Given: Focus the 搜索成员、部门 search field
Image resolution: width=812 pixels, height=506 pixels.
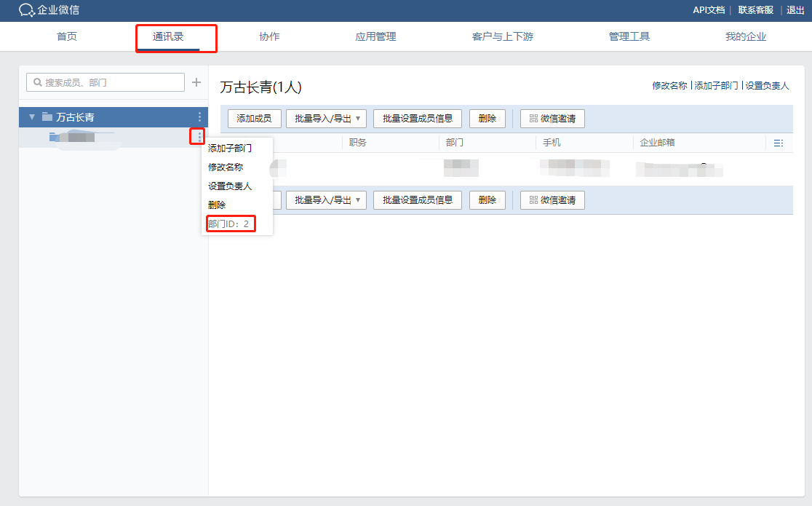Looking at the screenshot, I should point(109,82).
